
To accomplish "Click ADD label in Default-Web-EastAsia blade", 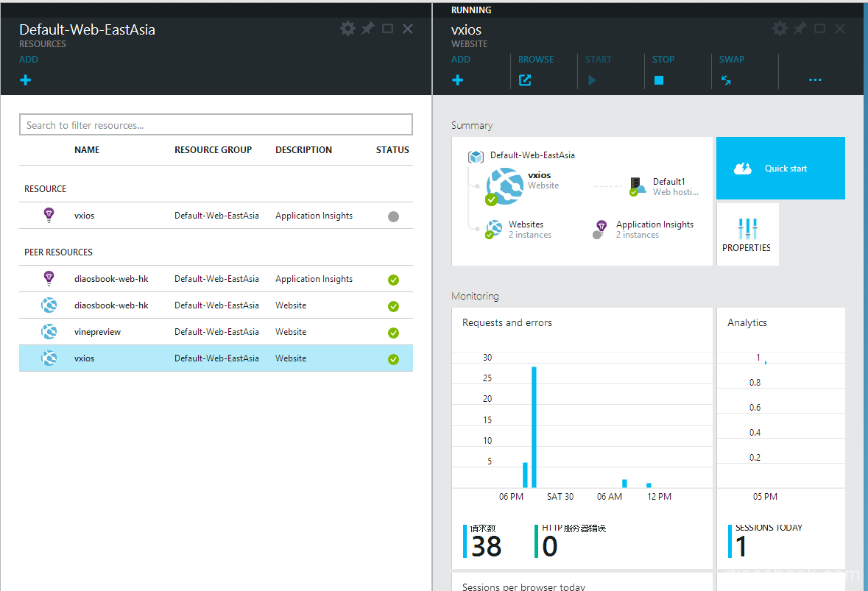I will click(29, 59).
